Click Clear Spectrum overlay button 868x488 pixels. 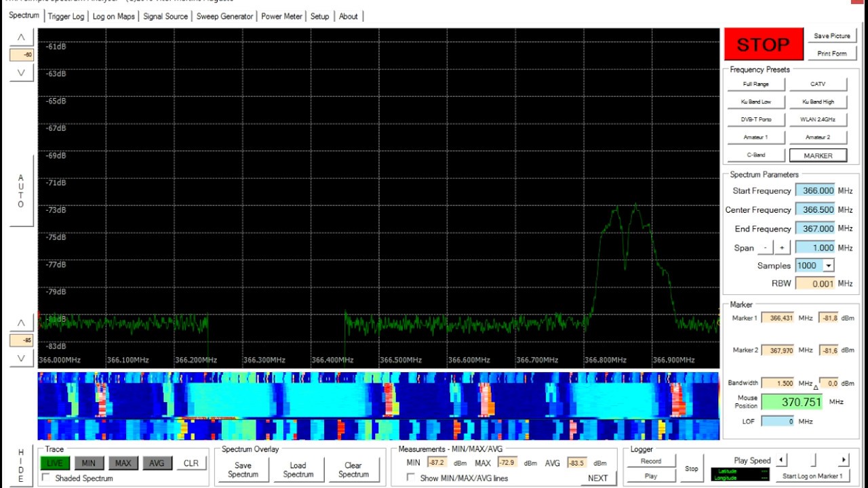point(353,470)
